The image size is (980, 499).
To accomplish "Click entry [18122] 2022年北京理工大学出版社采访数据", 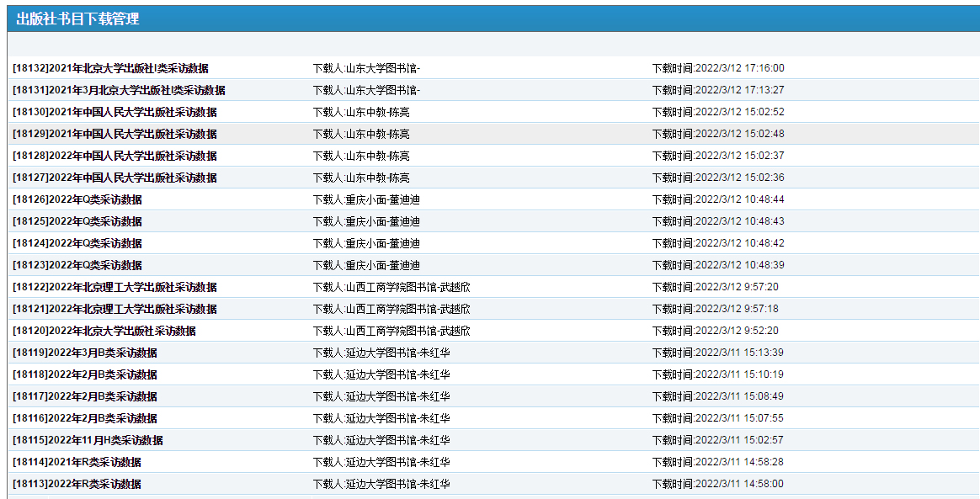I will pos(115,287).
